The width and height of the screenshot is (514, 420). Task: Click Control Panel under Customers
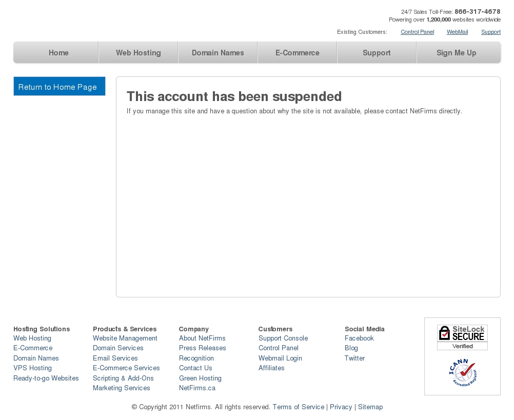click(279, 348)
